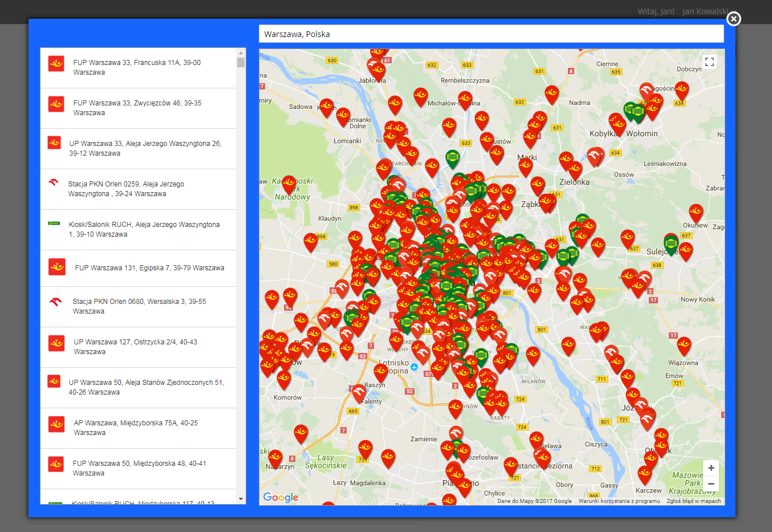Select FUP Warszawa 131, Egipska 7
This screenshot has width=772, height=532.
click(139, 268)
